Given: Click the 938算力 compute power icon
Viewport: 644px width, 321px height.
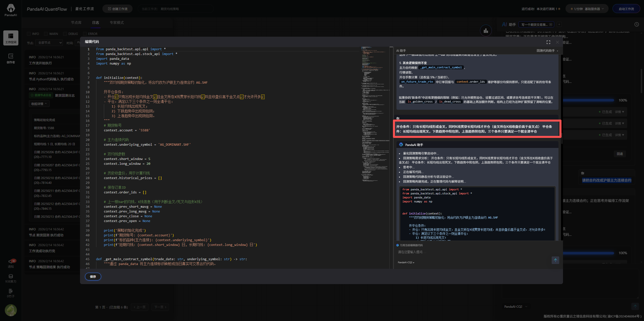Looking at the screenshot, I should (11, 279).
